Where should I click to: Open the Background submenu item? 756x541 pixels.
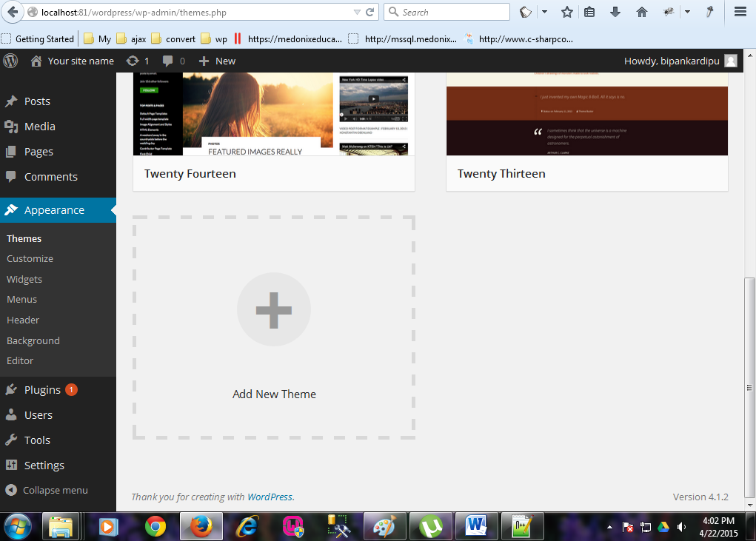point(33,340)
